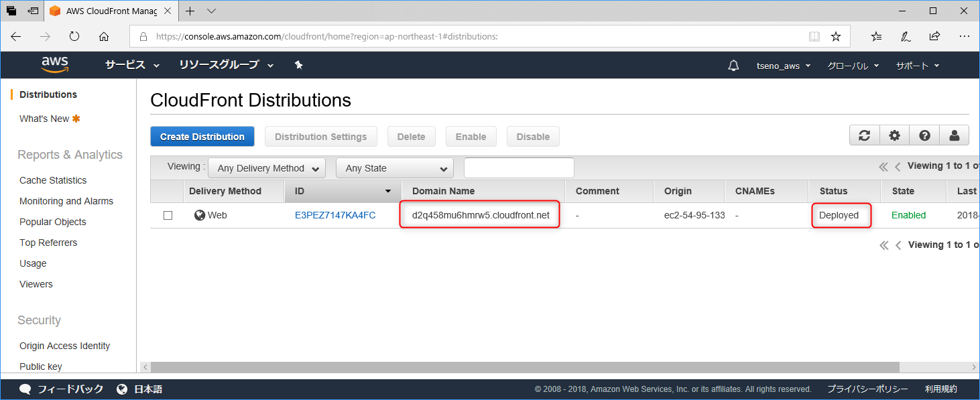Open the tseno_aws account dropdown
This screenshot has width=980, height=400.
784,66
